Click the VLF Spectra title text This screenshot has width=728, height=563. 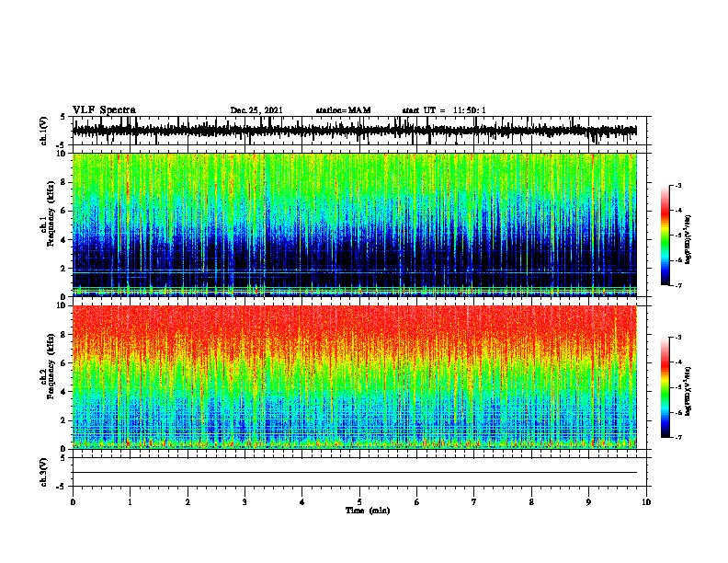[x=104, y=110]
